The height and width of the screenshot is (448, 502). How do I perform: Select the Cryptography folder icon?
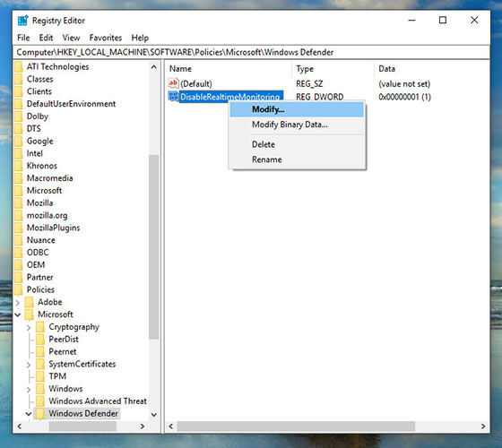pyautogui.click(x=40, y=327)
